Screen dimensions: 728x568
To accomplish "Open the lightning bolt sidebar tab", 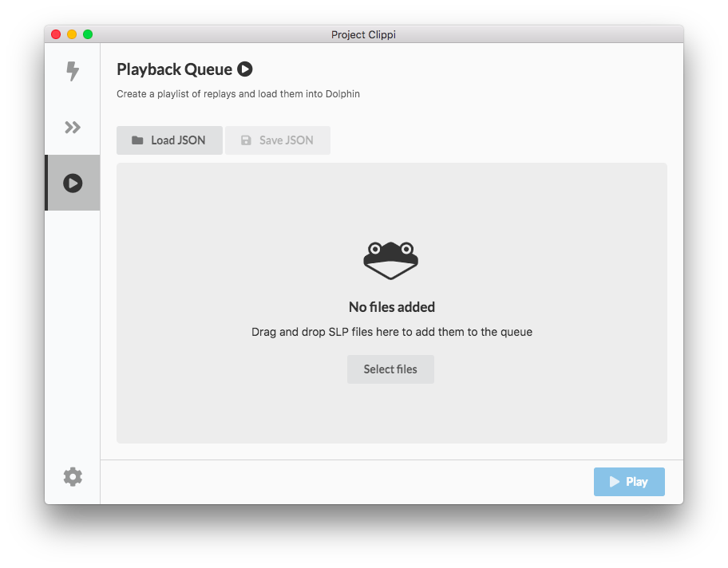I will pyautogui.click(x=73, y=71).
